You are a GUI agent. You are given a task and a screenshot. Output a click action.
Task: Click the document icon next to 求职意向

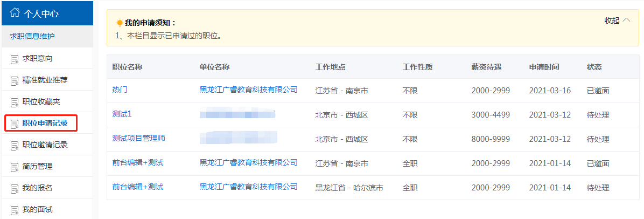click(15, 59)
